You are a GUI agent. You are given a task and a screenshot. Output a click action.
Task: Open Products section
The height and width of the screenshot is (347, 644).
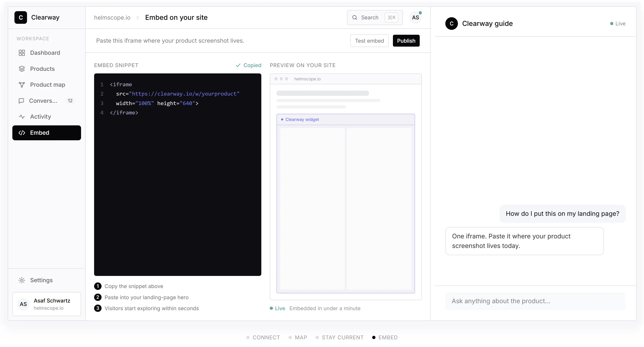[x=47, y=69]
